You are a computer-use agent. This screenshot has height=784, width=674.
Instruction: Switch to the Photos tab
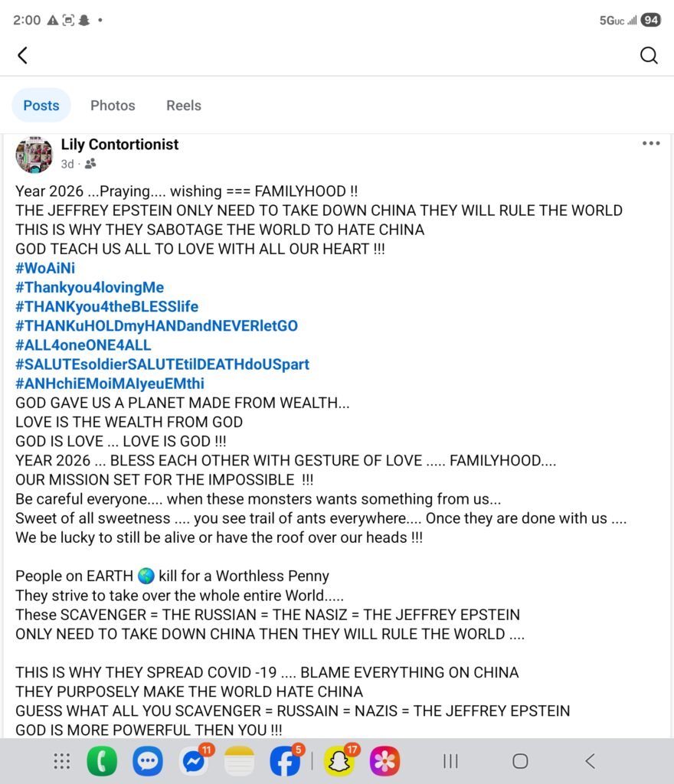coord(113,106)
